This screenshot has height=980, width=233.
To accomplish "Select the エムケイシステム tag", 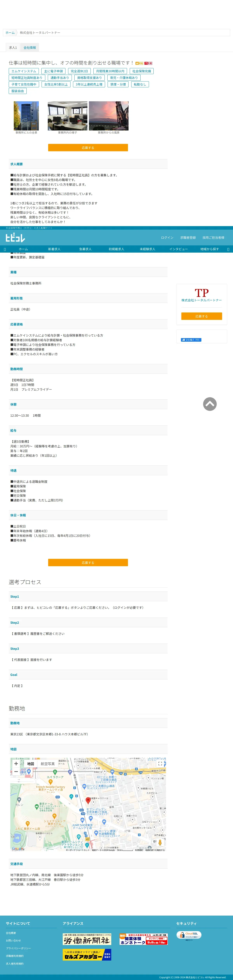I will click(x=23, y=71).
